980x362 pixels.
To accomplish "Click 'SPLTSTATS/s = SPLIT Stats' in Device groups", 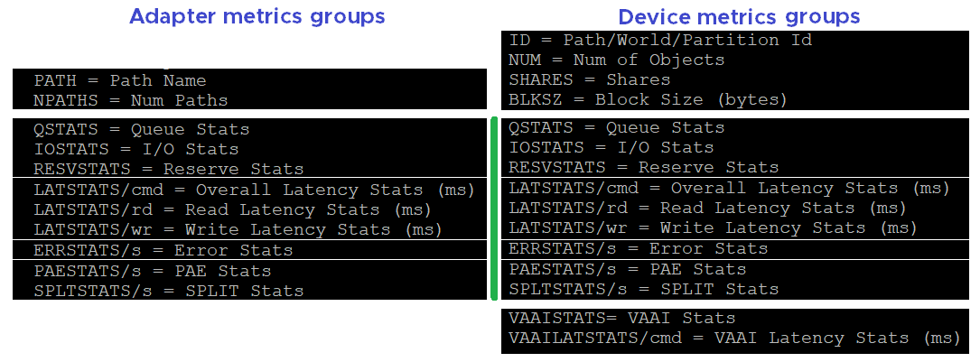I will point(644,289).
